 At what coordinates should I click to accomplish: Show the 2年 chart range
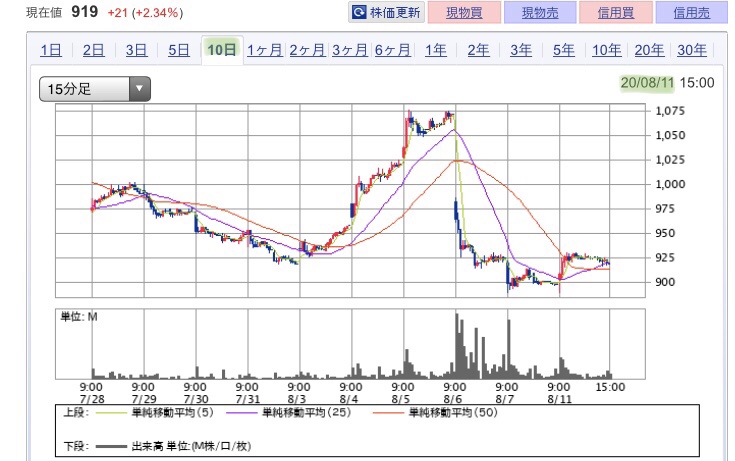tap(479, 50)
